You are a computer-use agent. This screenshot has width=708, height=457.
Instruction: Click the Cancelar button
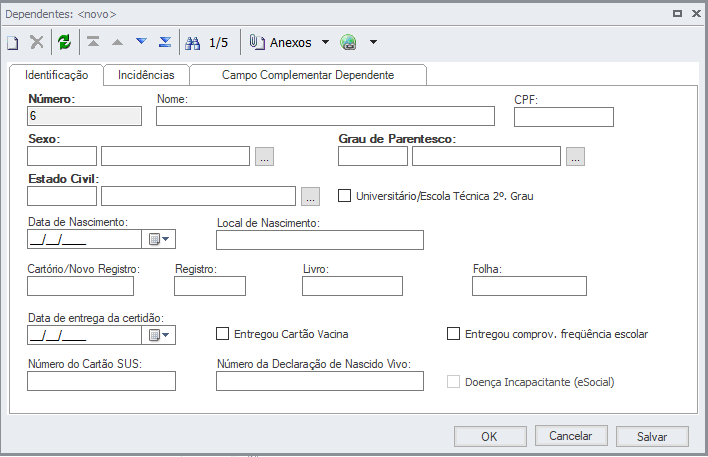point(571,436)
